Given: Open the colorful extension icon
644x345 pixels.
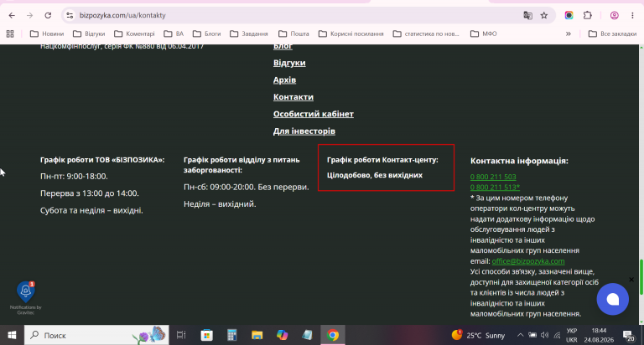Looking at the screenshot, I should [x=569, y=16].
